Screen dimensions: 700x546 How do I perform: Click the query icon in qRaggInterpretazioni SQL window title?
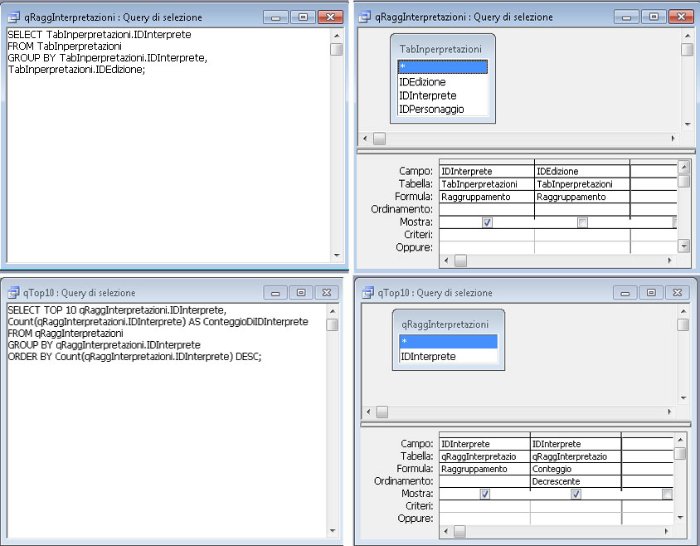[x=13, y=17]
